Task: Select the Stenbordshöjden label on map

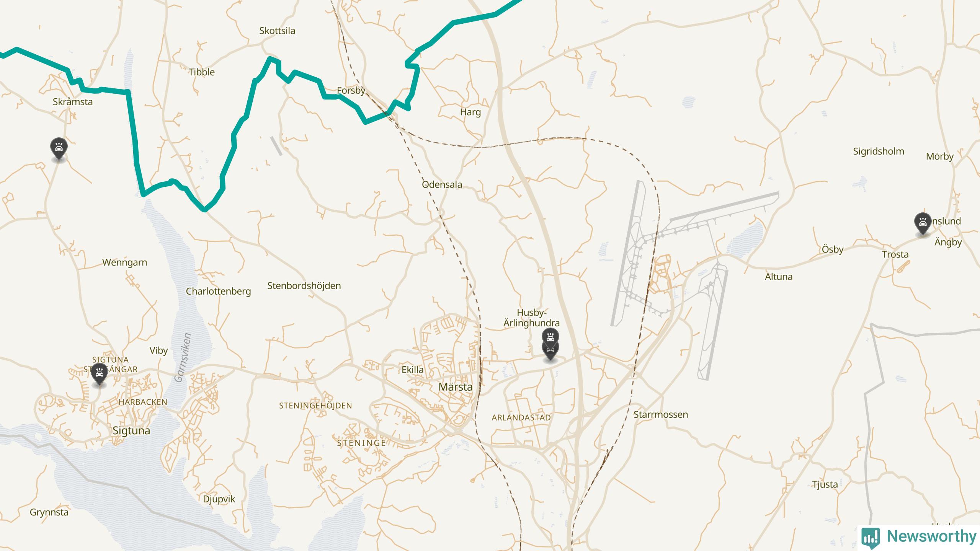Action: [304, 286]
